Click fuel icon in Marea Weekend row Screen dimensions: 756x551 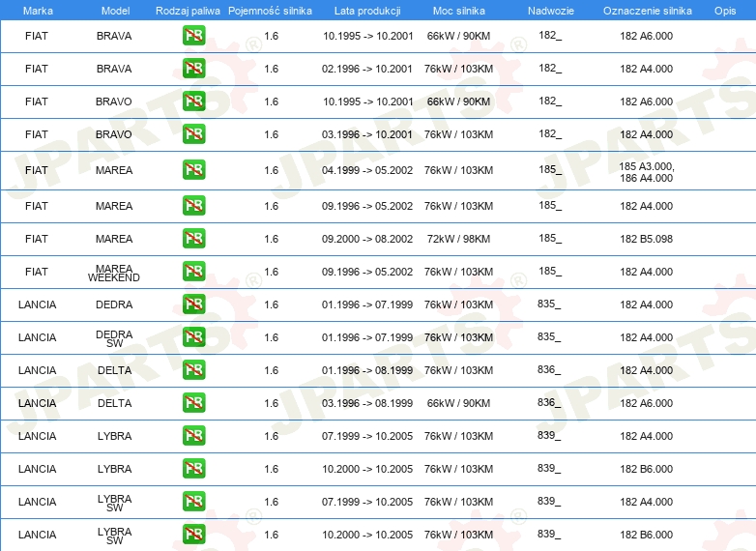(193, 272)
